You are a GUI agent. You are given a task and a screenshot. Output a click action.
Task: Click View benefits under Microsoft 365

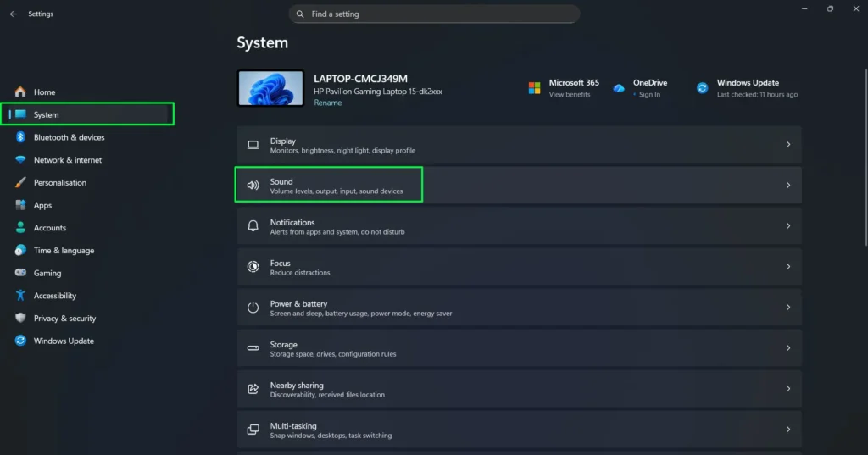coord(570,95)
